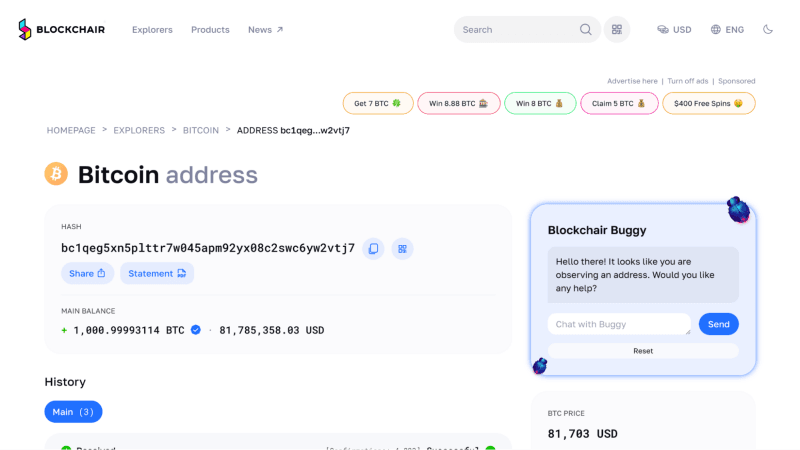Change currency from USD
The height and width of the screenshot is (450, 800).
tap(674, 30)
